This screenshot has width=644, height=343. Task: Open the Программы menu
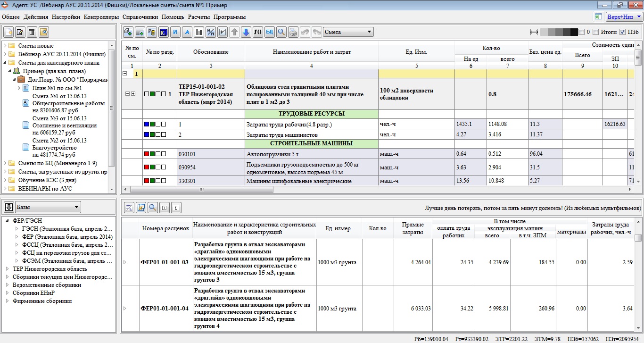pos(229,17)
